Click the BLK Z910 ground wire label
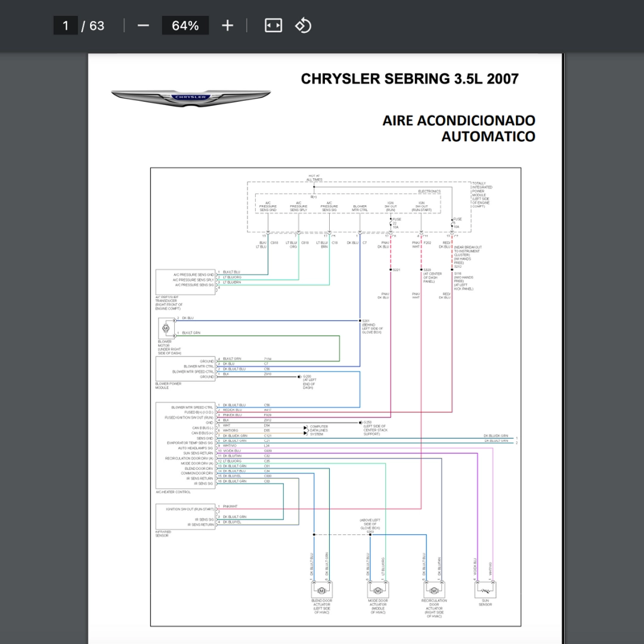Image resolution: width=644 pixels, height=644 pixels. [x=247, y=374]
